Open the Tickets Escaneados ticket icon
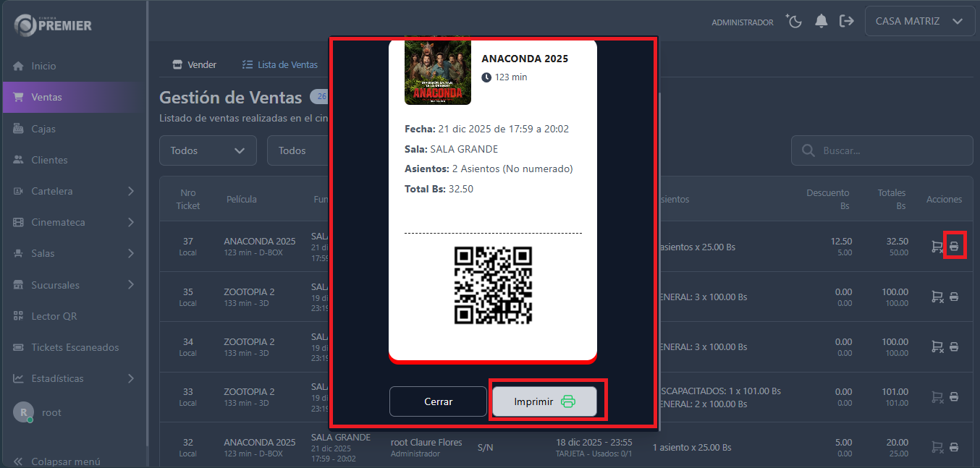This screenshot has width=980, height=468. pyautogui.click(x=17, y=346)
